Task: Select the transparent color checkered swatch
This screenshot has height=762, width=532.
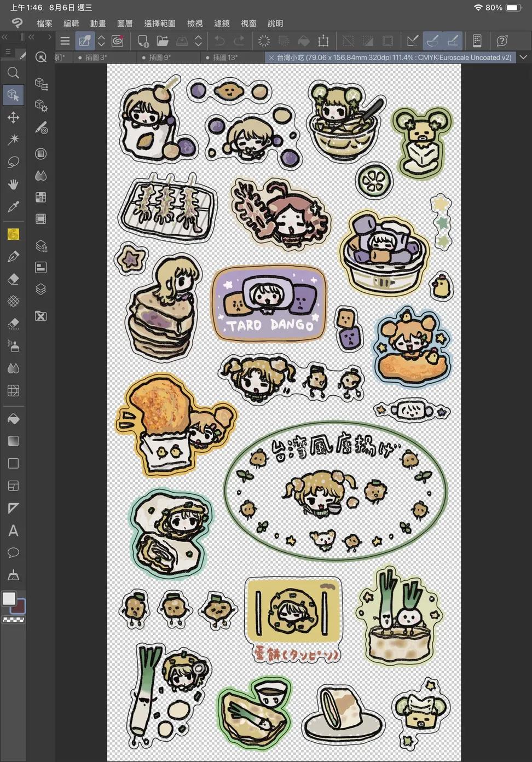Action: tap(13, 620)
